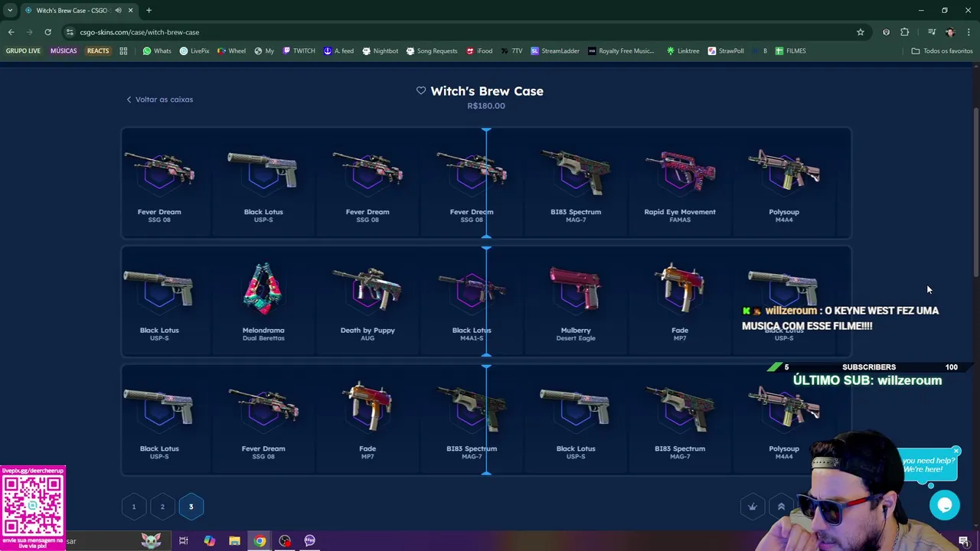Screen dimensions: 980x551
Task: Open the taskbar notifications icon
Action: click(964, 541)
